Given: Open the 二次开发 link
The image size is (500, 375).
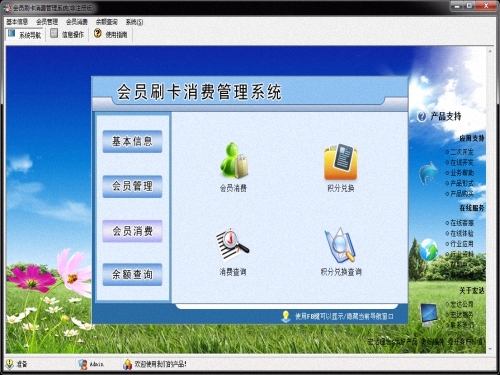Looking at the screenshot, I should point(462,152).
